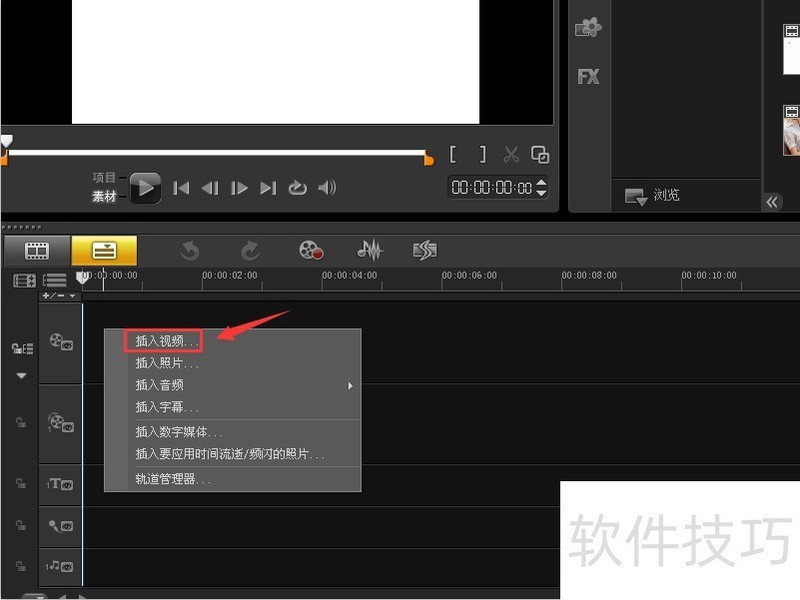Open auto music tool

(x=424, y=250)
